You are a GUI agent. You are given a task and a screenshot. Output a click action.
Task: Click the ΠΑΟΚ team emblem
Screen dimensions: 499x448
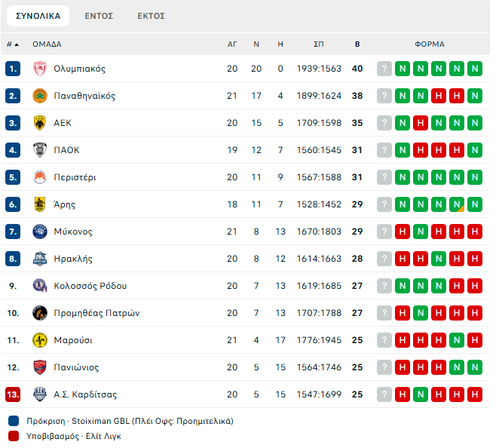[40, 150]
